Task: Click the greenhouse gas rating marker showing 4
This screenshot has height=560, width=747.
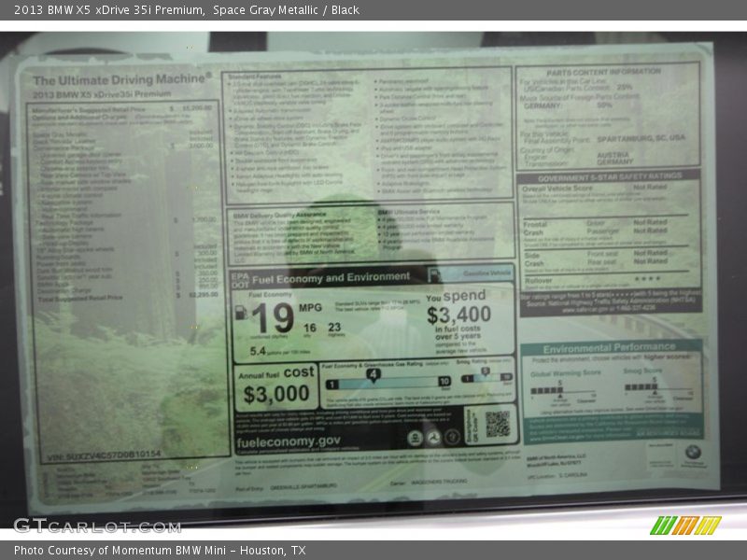Action: pyautogui.click(x=373, y=375)
